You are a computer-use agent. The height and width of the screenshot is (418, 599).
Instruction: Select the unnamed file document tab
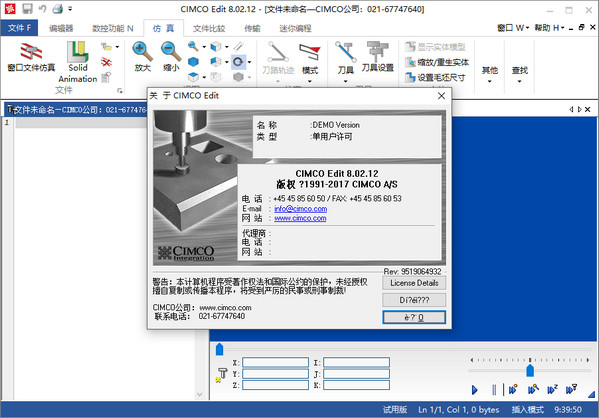pyautogui.click(x=76, y=110)
